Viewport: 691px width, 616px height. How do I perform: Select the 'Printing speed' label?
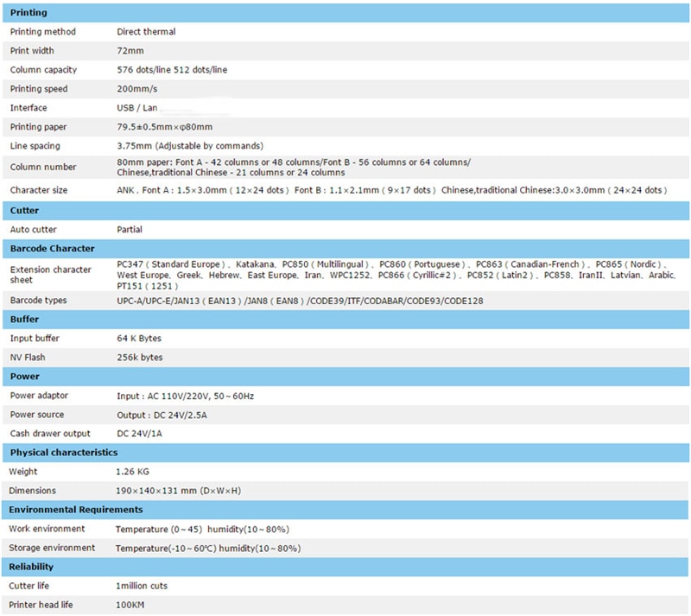[x=39, y=89]
